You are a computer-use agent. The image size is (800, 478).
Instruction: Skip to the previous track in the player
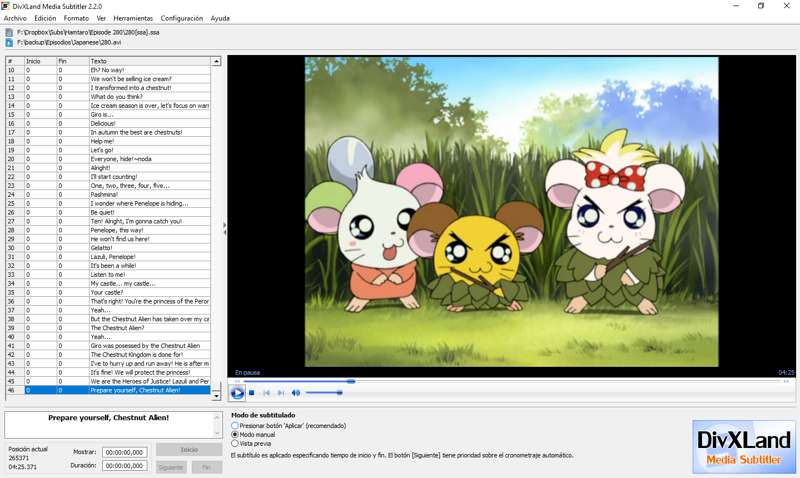266,393
